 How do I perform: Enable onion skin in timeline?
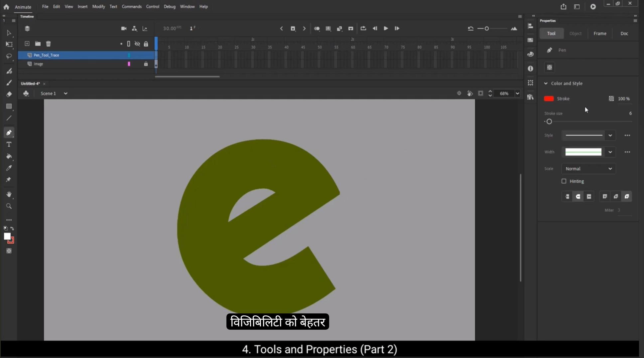pyautogui.click(x=317, y=29)
